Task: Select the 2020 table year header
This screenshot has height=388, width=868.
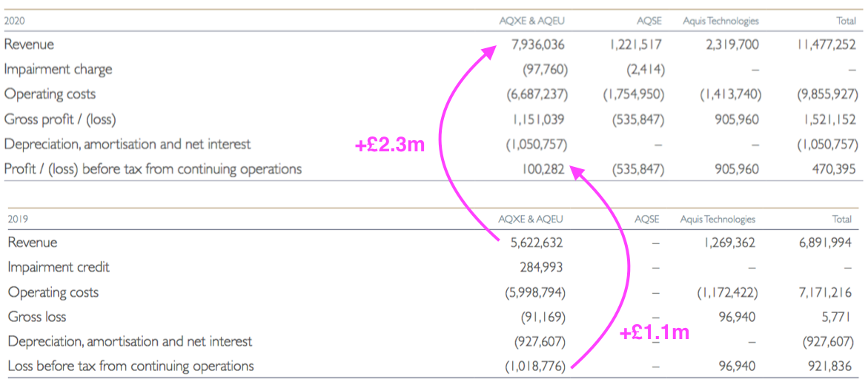Action: tap(15, 22)
